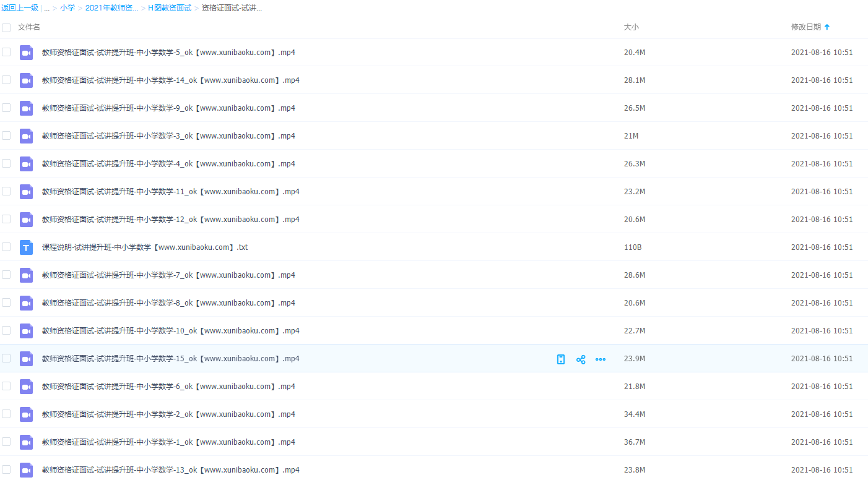Click the video icon for 中小学数学-1_ok file

[26, 442]
